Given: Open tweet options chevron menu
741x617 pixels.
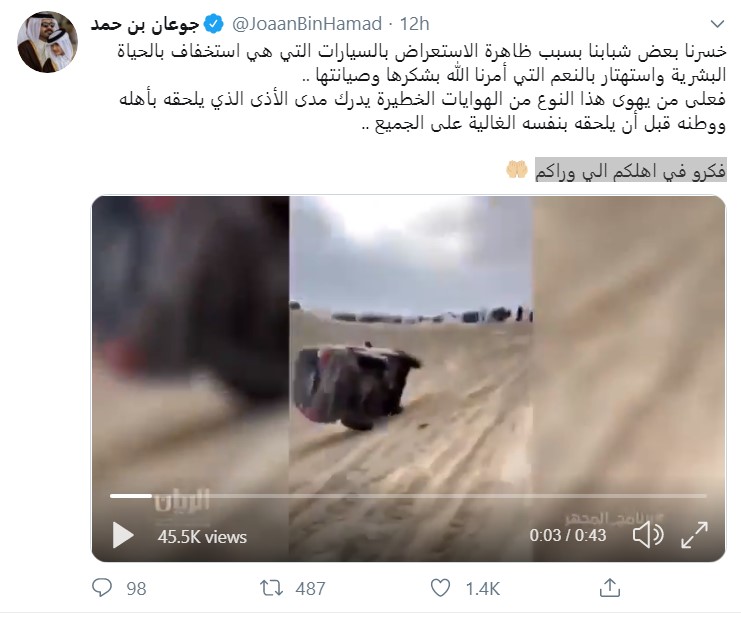Looking at the screenshot, I should [x=717, y=24].
